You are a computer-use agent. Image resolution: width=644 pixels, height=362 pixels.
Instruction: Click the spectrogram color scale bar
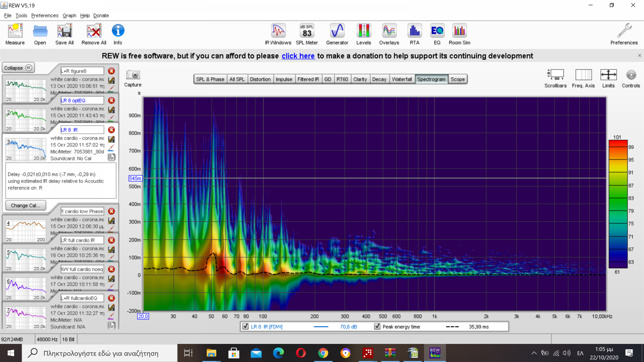pos(618,204)
